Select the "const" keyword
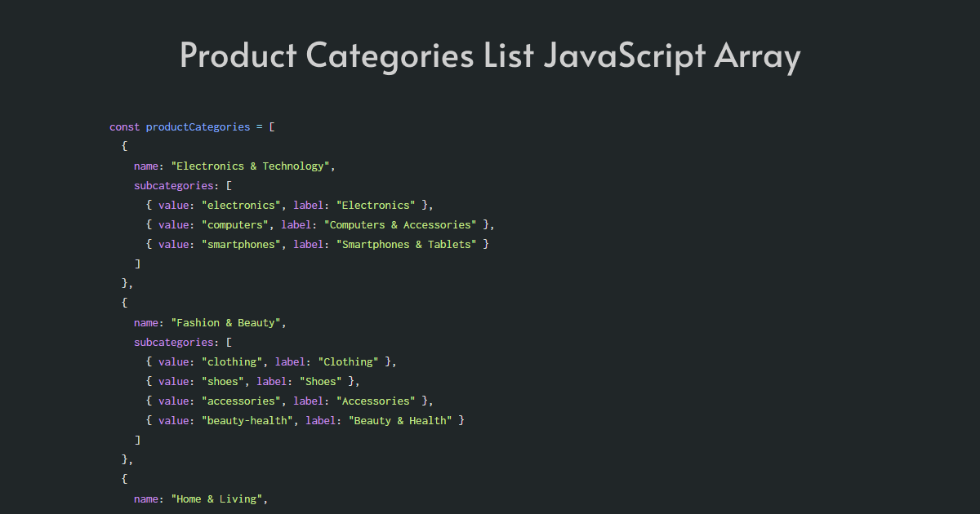Image resolution: width=980 pixels, height=514 pixels. [123, 126]
